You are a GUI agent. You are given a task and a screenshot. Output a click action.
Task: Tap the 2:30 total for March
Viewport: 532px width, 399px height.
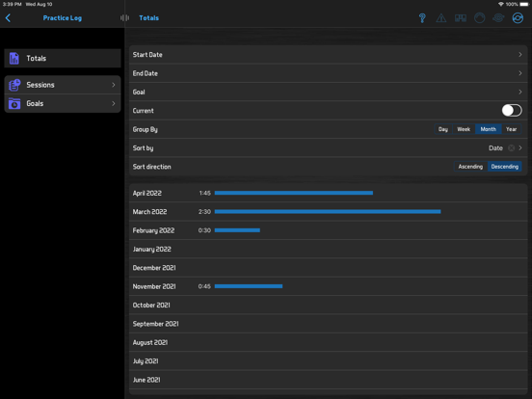(x=204, y=212)
